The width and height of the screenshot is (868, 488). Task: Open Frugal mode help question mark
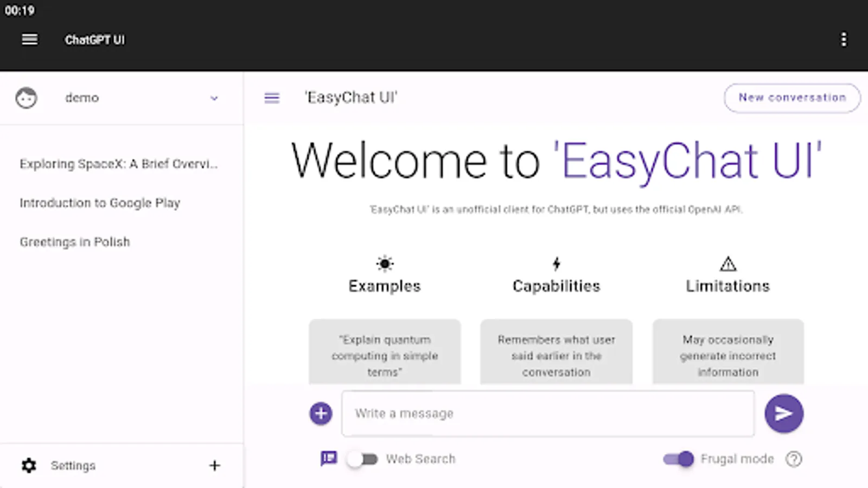(794, 459)
